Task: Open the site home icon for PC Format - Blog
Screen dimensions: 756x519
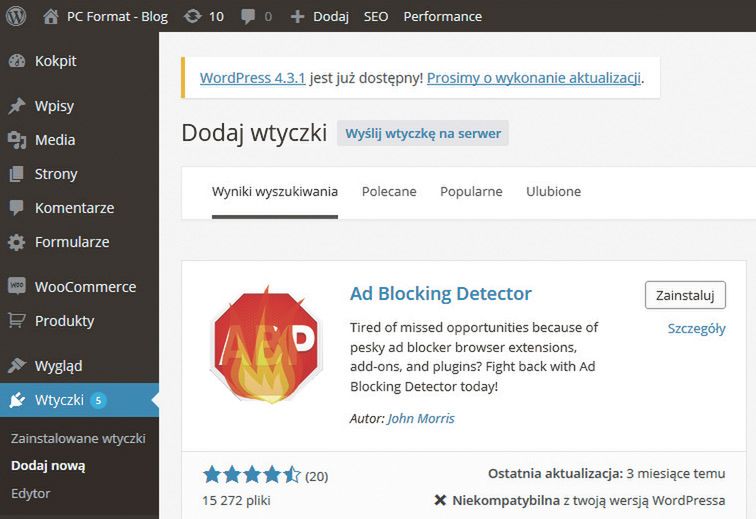Action: (51, 16)
